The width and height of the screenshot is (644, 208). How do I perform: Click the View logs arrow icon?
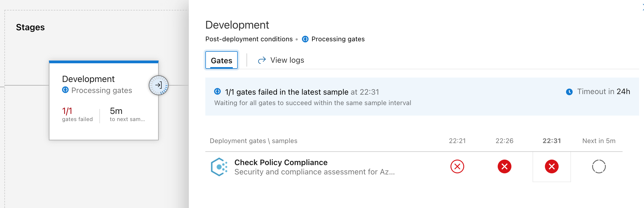pyautogui.click(x=262, y=60)
